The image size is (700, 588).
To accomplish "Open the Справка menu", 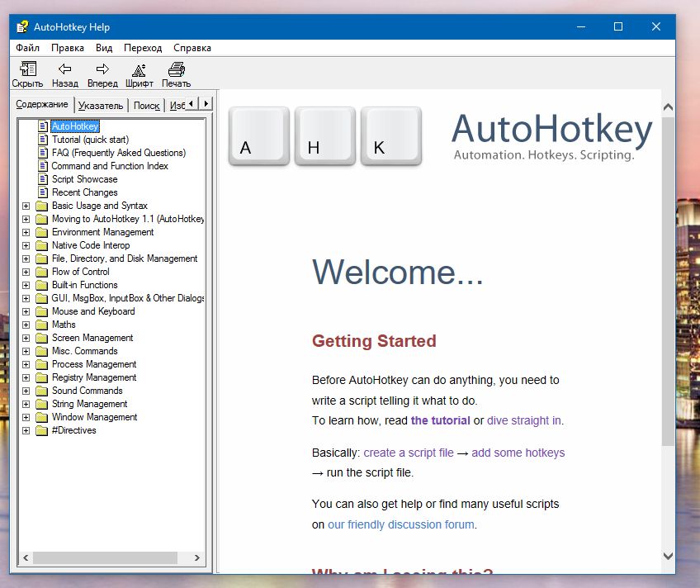I will click(192, 48).
